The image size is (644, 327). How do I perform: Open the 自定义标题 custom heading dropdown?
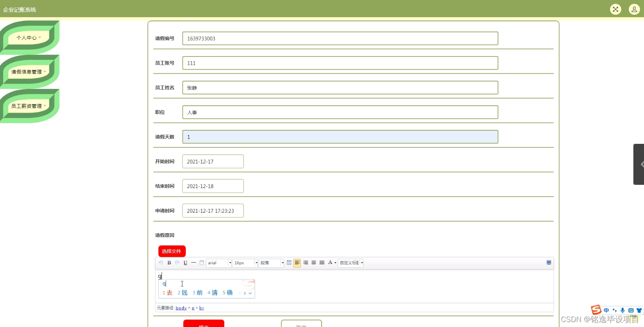coord(351,263)
